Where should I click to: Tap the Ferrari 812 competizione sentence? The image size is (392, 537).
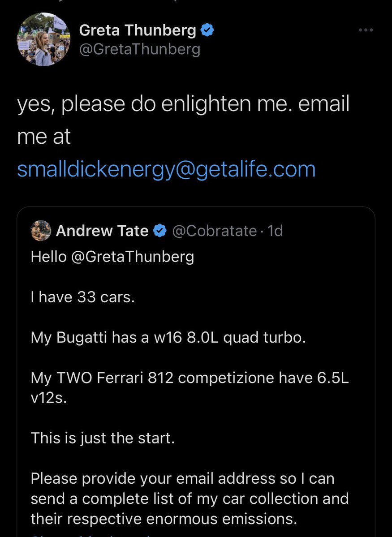click(189, 378)
